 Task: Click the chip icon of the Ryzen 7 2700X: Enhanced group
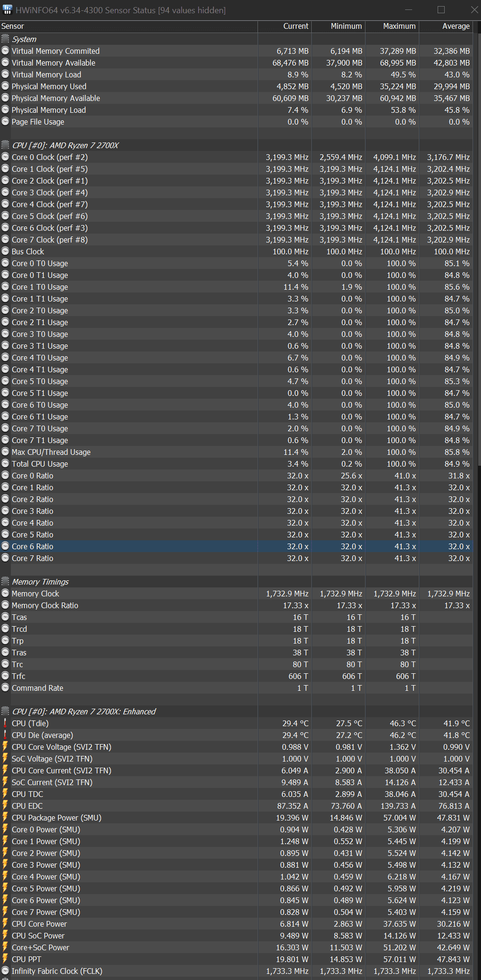pyautogui.click(x=5, y=711)
